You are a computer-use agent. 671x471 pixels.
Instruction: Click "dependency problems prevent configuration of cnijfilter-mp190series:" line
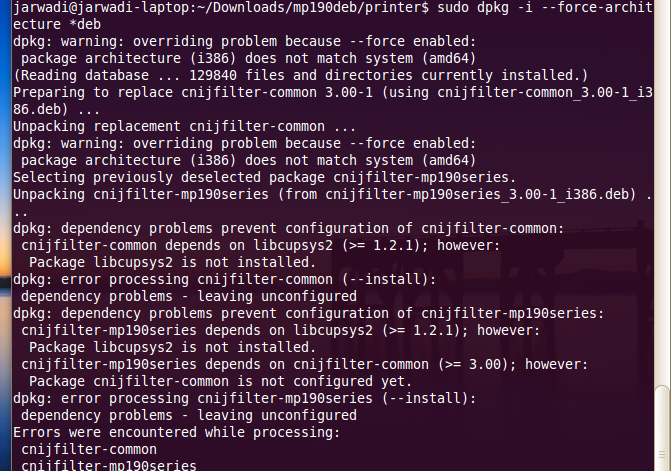coord(308,313)
